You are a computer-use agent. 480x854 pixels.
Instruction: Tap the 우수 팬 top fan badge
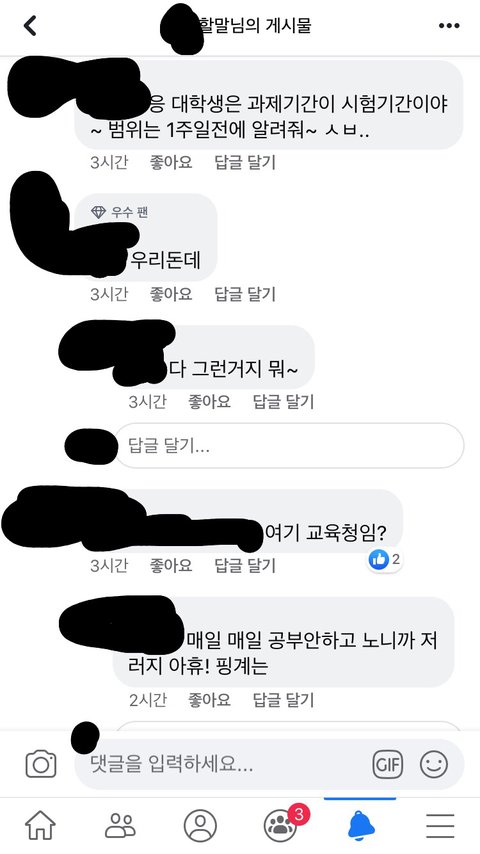point(120,212)
